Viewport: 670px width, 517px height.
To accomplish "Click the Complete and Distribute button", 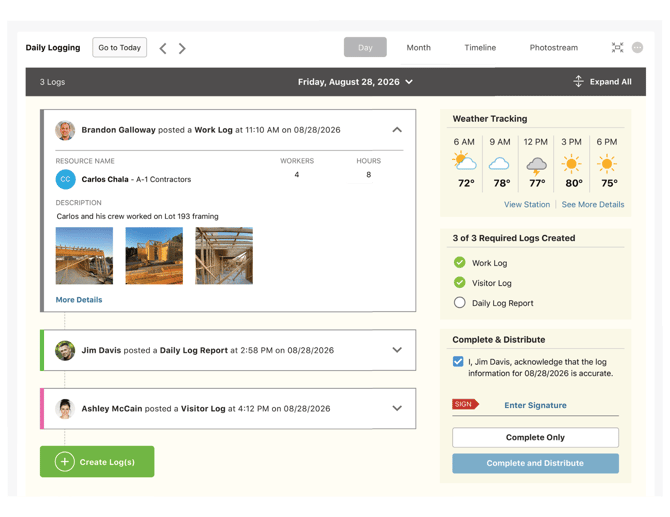I will (x=535, y=463).
